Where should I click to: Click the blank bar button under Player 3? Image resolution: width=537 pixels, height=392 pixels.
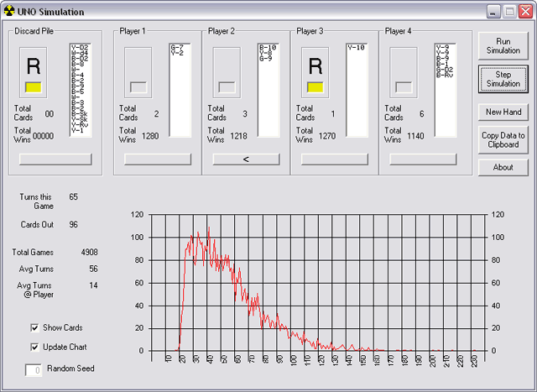point(335,159)
